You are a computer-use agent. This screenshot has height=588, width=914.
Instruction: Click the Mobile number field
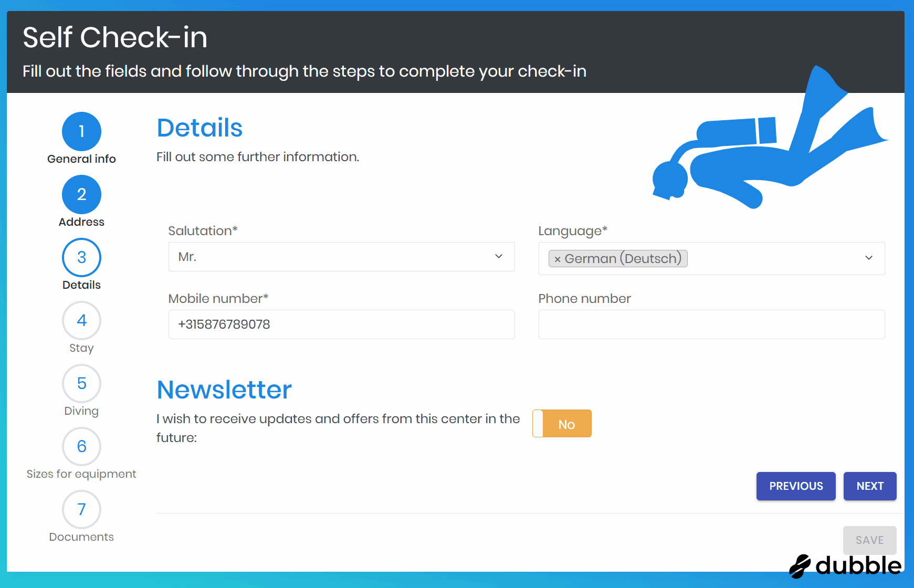coord(341,324)
